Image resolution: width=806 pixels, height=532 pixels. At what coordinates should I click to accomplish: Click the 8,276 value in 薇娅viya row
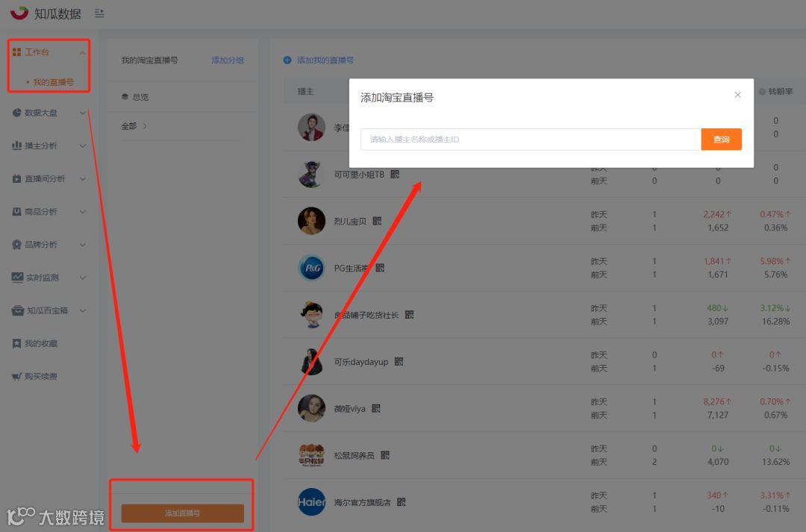pos(714,401)
